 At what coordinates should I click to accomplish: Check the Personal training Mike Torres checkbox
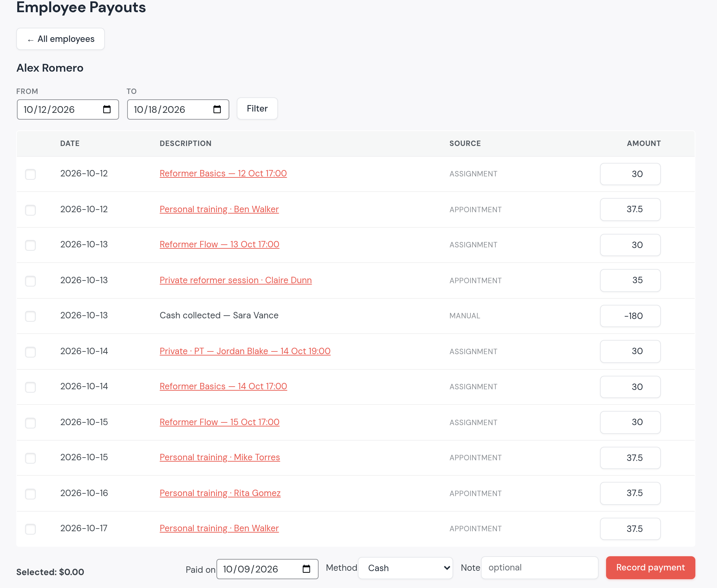30,458
